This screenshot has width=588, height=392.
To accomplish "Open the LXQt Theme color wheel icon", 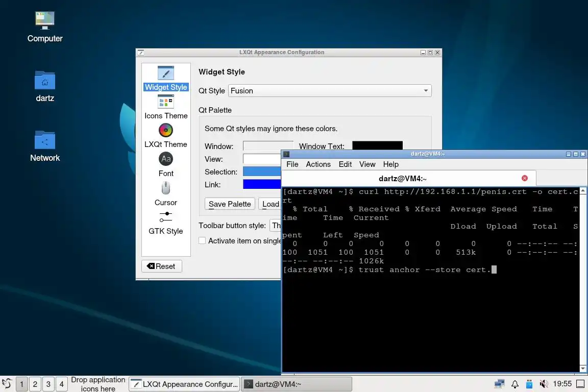I will (166, 130).
